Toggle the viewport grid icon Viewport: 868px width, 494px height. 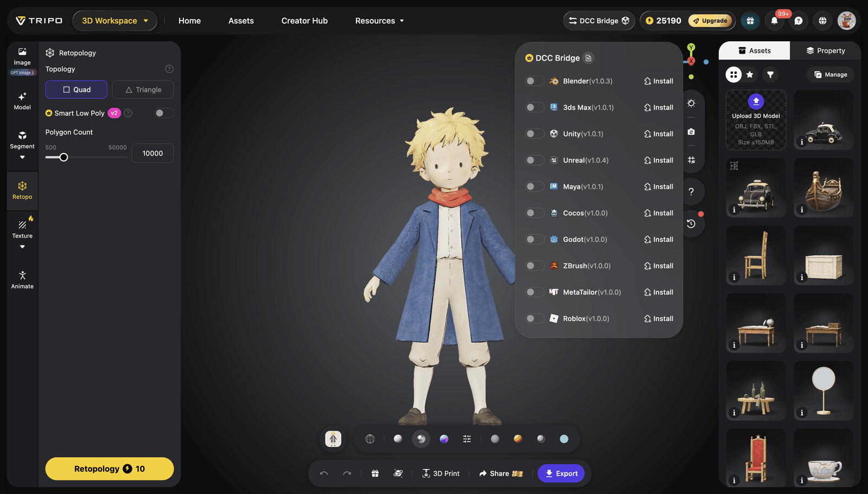pos(691,160)
